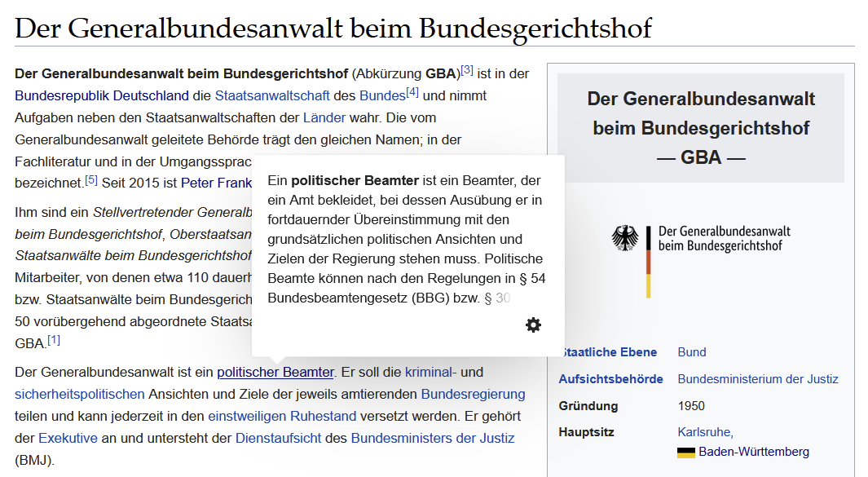Open footnote reference 3 after GBA
Image resolution: width=868 pixels, height=477 pixels.
[x=467, y=71]
